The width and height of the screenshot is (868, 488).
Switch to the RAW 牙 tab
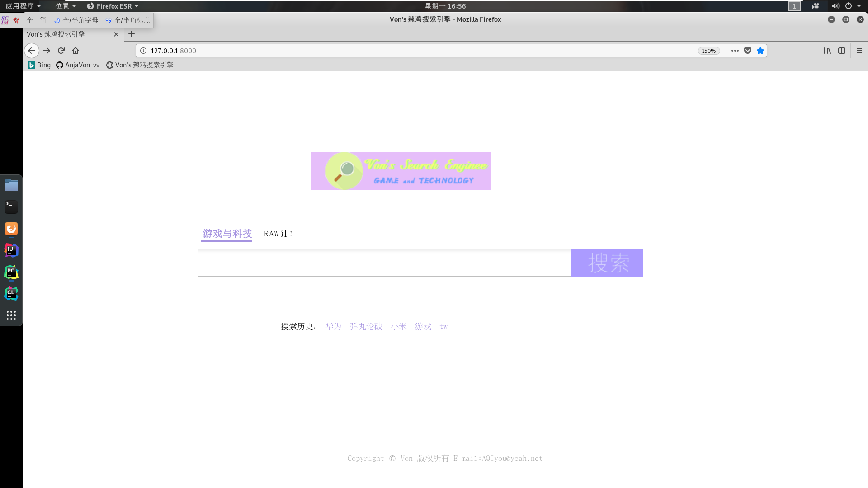coord(278,234)
